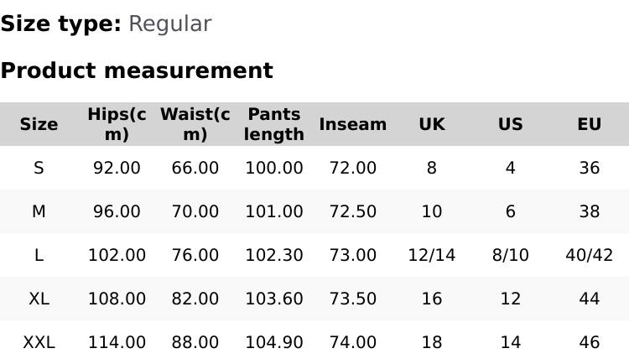The width and height of the screenshot is (629, 364).
Task: Select the EU column header
Action: (589, 124)
